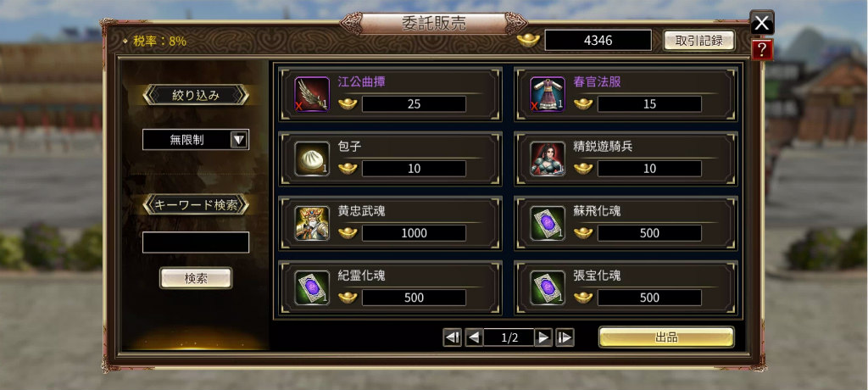Choose the 紀霊化魂 card icon
Image resolution: width=868 pixels, height=390 pixels.
312,288
